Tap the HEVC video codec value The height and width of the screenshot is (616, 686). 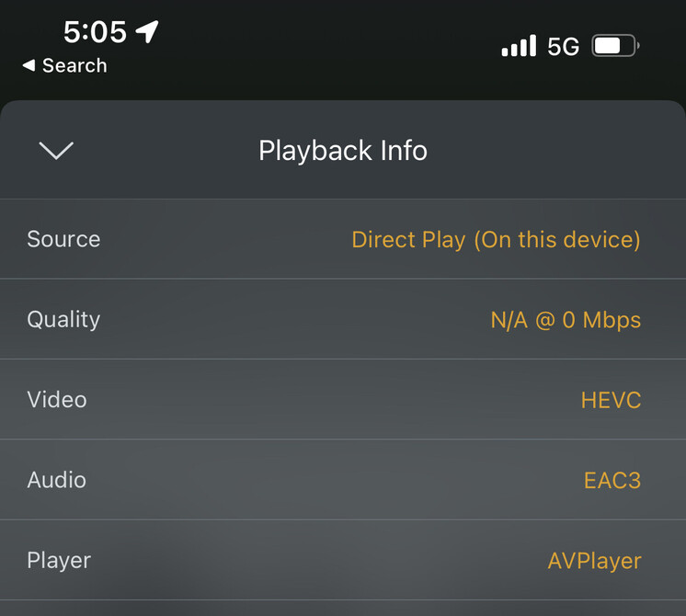click(x=611, y=401)
